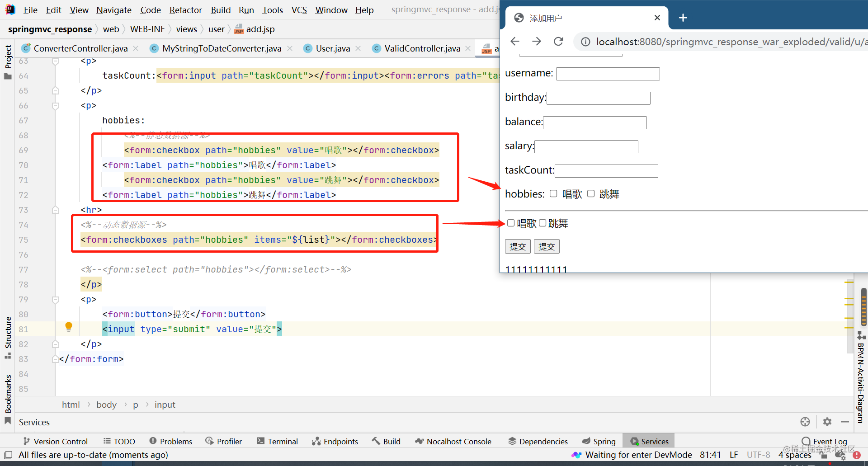Hide the Services panel with minus icon
Viewport: 868px width, 466px height.
(x=845, y=422)
